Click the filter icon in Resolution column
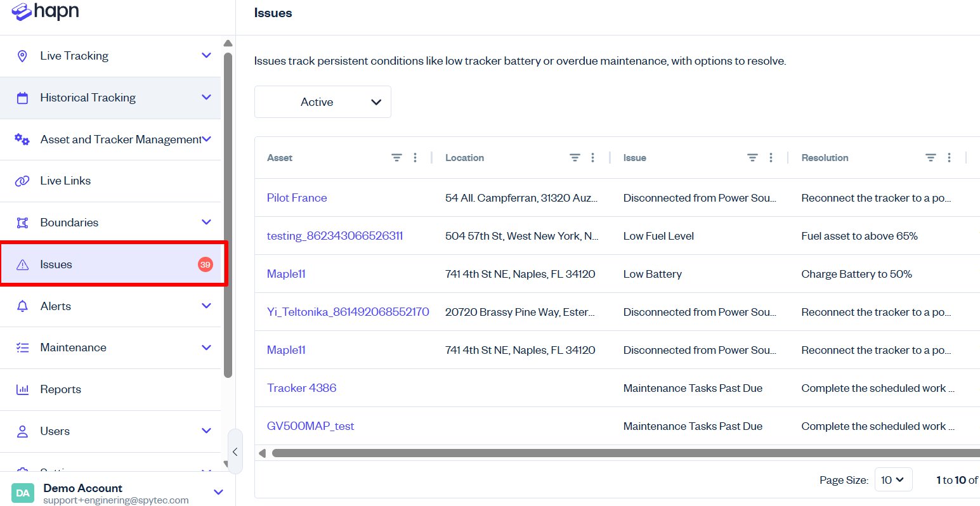This screenshot has height=506, width=980. 931,158
